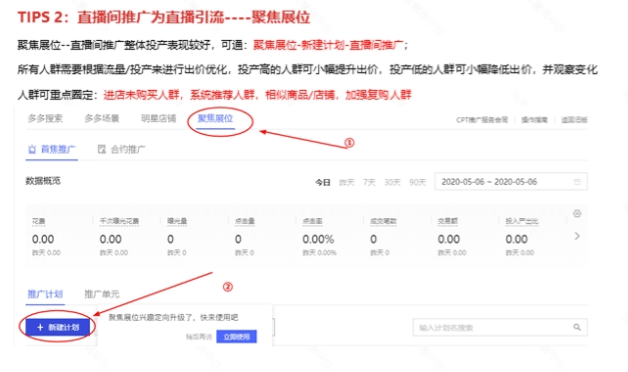Click the 聚焦展位兴趣定向升级了 popup message

(173, 318)
